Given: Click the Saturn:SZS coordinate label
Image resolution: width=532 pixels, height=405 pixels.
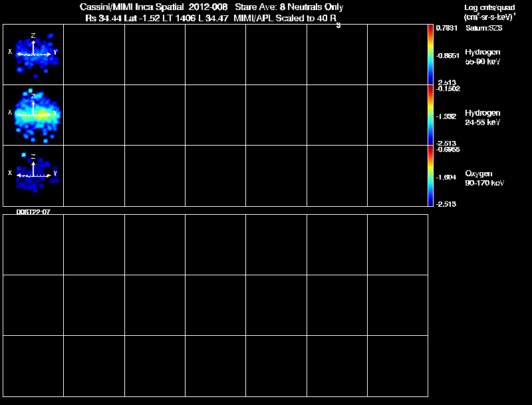Looking at the screenshot, I should (x=484, y=28).
